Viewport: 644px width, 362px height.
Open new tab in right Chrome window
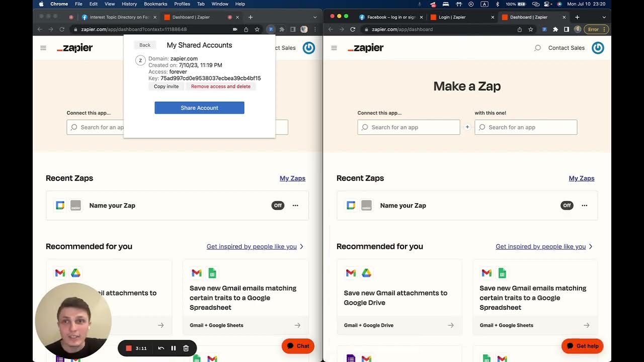pos(577,17)
